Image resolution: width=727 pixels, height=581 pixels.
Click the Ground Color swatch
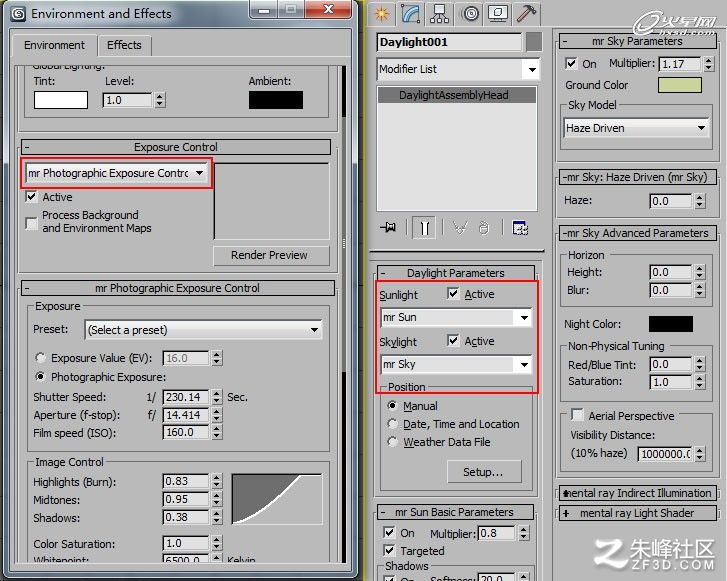click(680, 85)
